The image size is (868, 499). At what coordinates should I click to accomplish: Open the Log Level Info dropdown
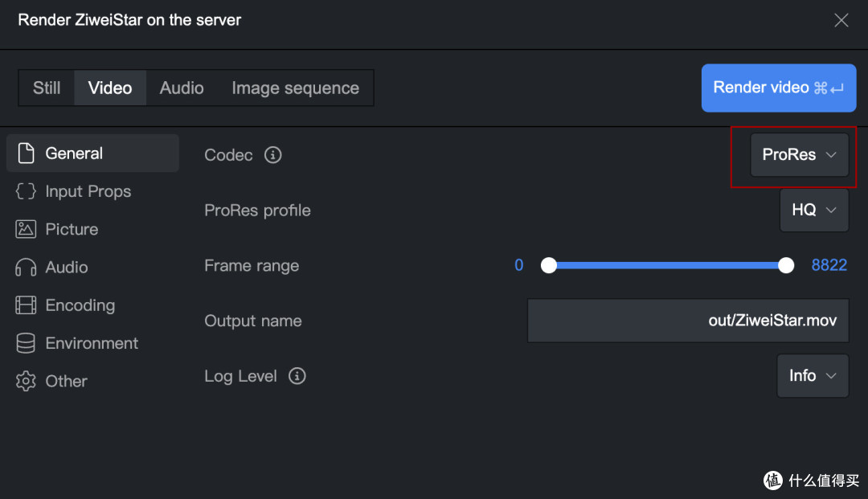click(x=813, y=376)
